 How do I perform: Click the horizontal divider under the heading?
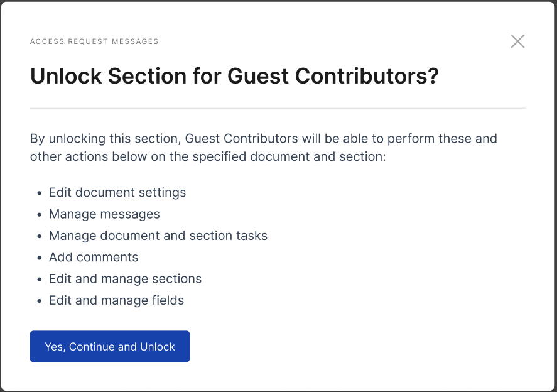tap(278, 108)
